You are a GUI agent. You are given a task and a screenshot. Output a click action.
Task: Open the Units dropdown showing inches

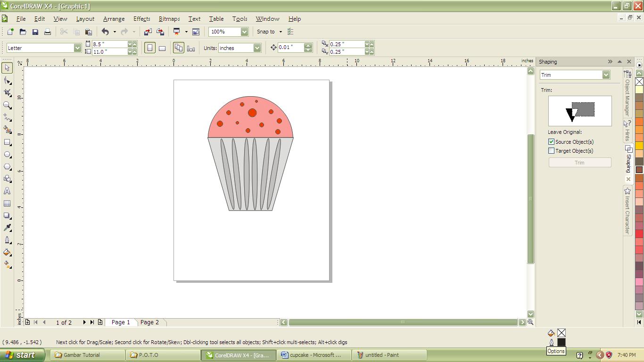257,48
